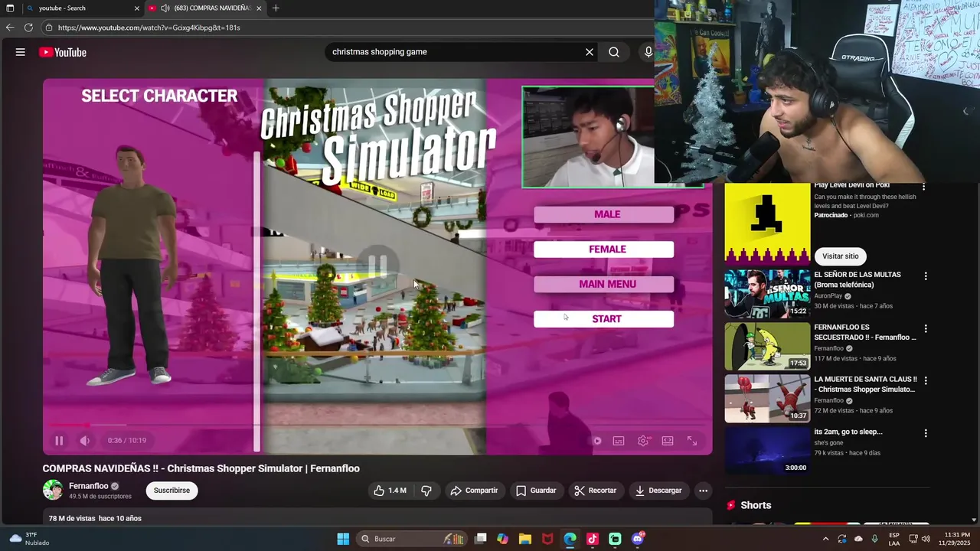Open a new browser tab
Image resolution: width=980 pixels, height=551 pixels.
(276, 8)
